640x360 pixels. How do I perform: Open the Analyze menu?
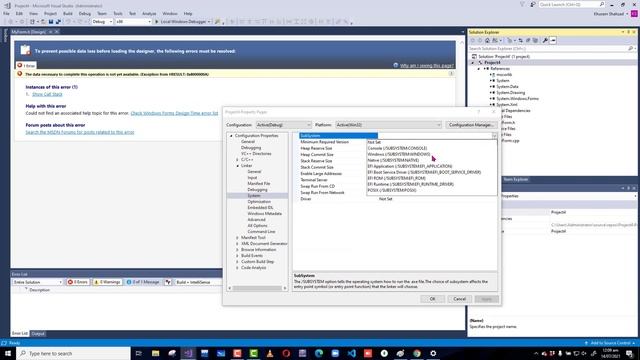coord(149,13)
